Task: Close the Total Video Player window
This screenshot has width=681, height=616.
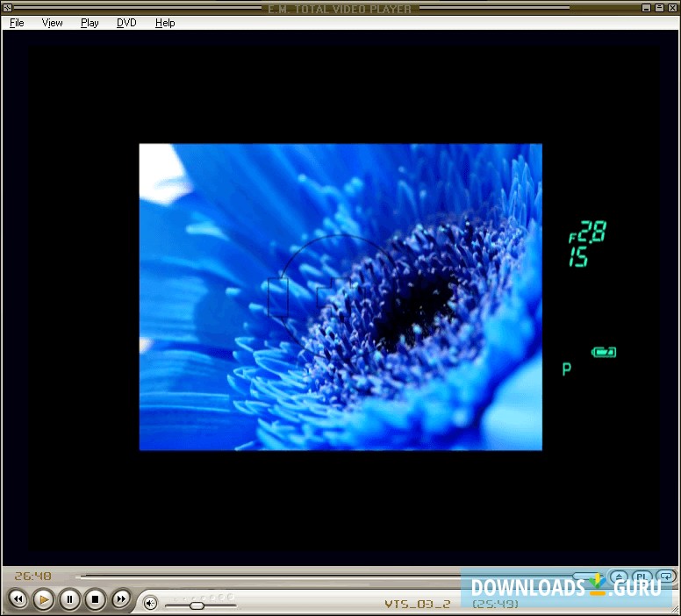Action: pyautogui.click(x=672, y=8)
